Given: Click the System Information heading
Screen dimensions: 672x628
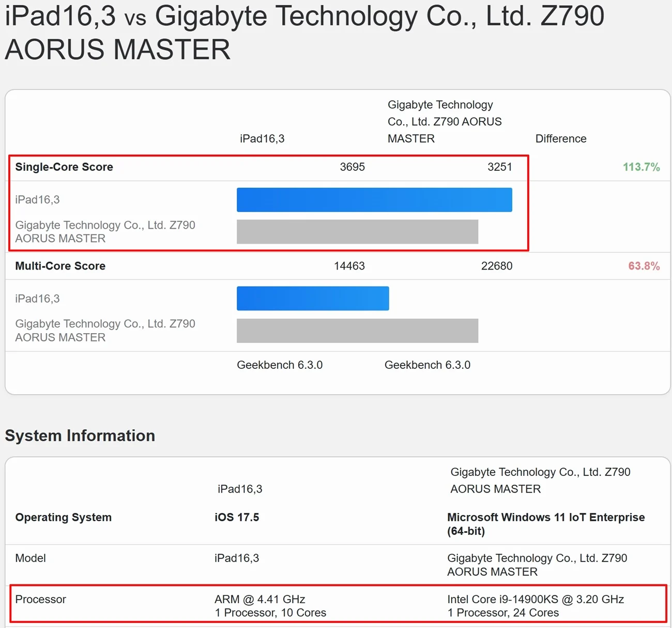Looking at the screenshot, I should click(x=80, y=436).
